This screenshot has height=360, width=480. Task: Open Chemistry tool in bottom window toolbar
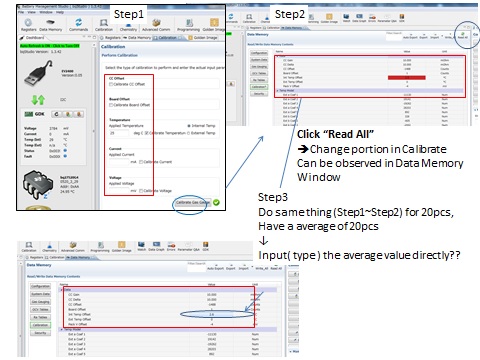[49, 247]
